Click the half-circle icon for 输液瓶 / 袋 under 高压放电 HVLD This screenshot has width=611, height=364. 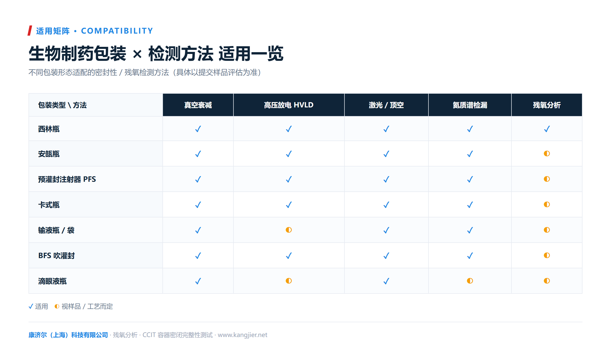point(289,230)
